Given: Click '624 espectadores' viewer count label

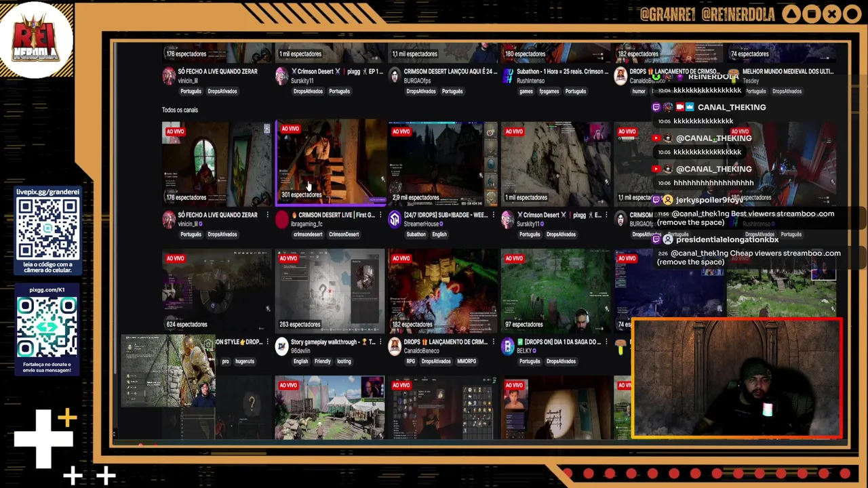Looking at the screenshot, I should (186, 325).
